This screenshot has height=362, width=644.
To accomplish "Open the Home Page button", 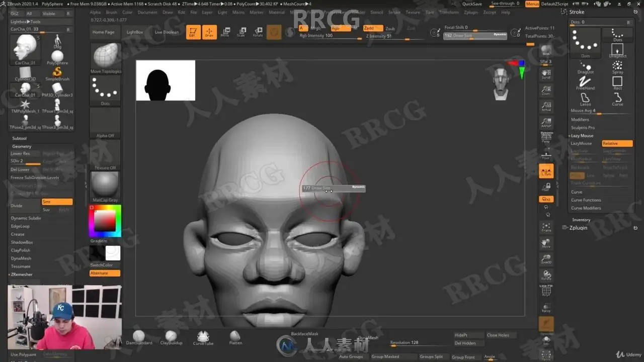I will click(103, 32).
